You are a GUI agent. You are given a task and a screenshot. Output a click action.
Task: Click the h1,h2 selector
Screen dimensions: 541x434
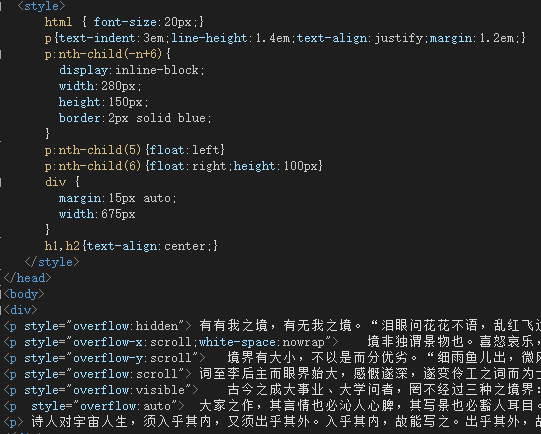tap(62, 246)
